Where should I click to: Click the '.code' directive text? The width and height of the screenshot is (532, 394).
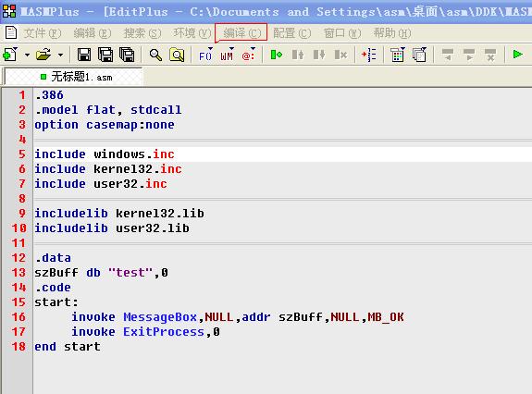tap(53, 288)
